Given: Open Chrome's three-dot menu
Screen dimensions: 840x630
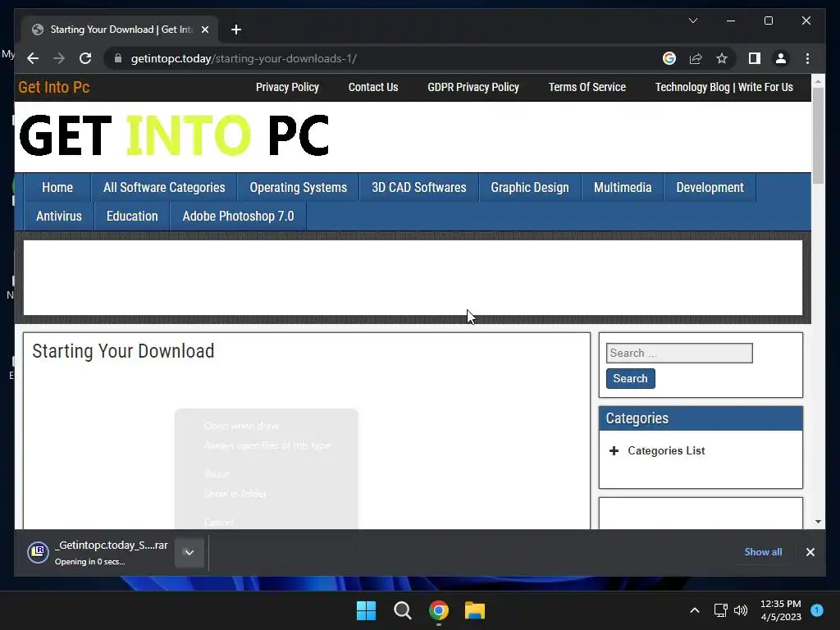Looking at the screenshot, I should (807, 58).
